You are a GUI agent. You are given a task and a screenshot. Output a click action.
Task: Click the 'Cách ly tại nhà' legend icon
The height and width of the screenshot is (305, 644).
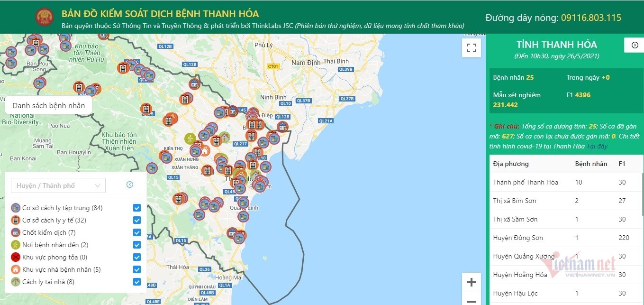(x=16, y=282)
